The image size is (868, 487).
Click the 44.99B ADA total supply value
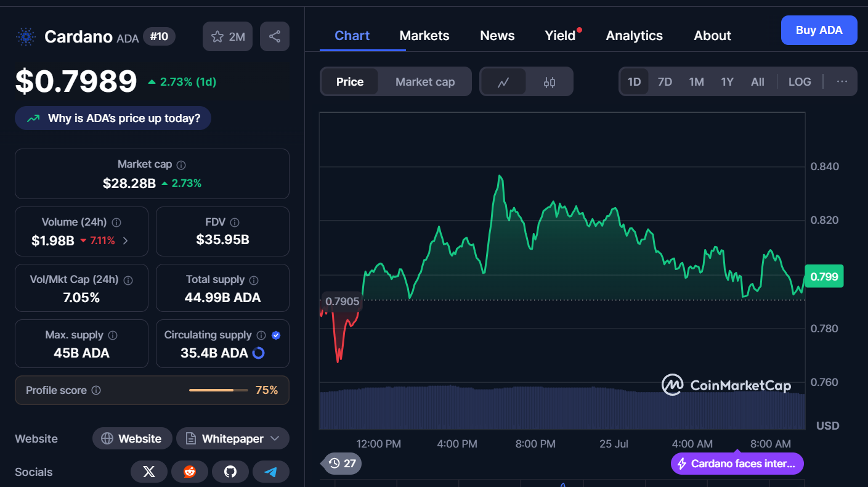point(222,298)
